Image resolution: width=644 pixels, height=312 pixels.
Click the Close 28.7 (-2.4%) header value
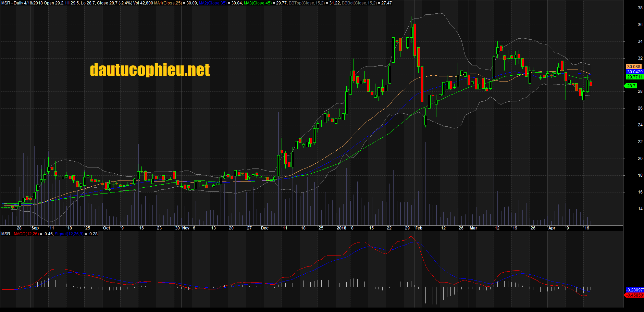114,3
